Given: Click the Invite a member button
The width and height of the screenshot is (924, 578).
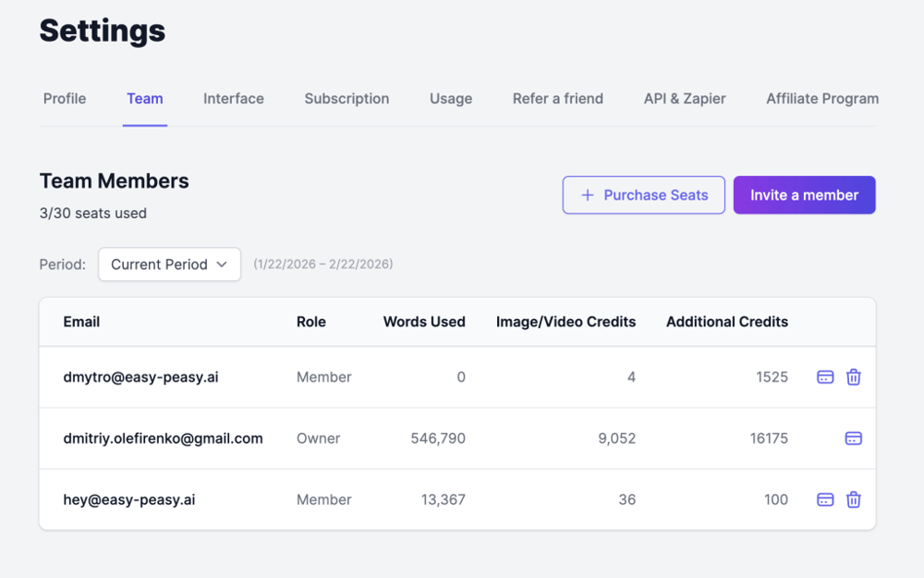Looking at the screenshot, I should (804, 195).
